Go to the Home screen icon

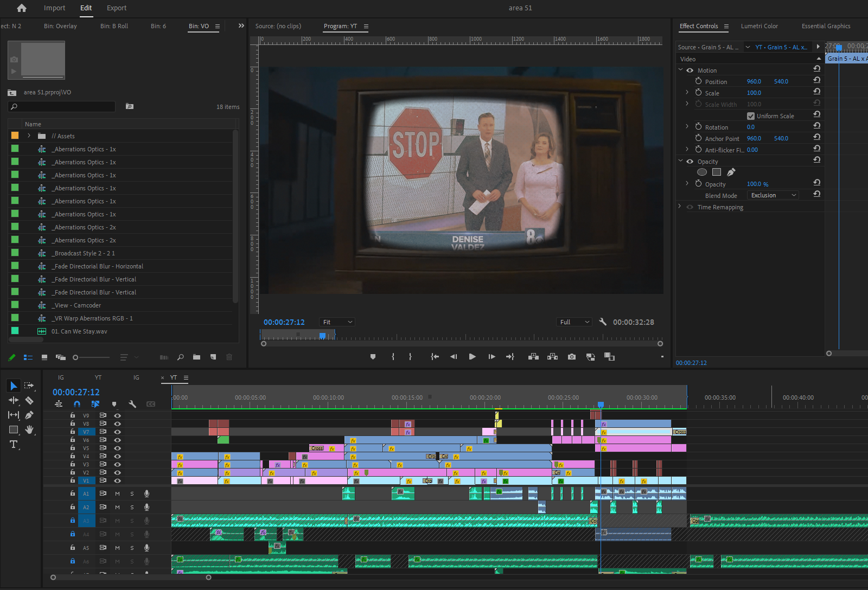click(x=22, y=8)
